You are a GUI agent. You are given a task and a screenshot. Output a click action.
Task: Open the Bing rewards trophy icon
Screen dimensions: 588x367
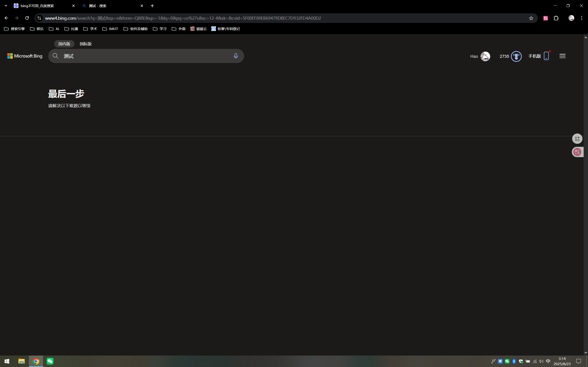516,56
